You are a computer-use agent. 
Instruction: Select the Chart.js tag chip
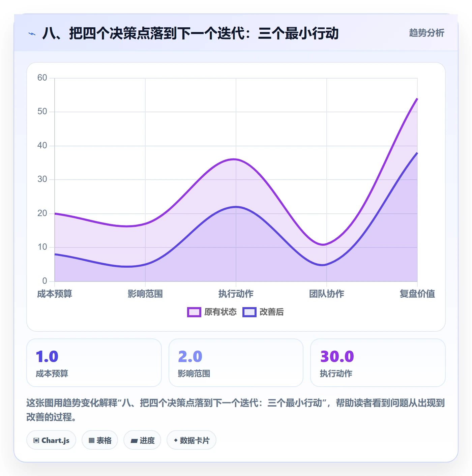51,440
